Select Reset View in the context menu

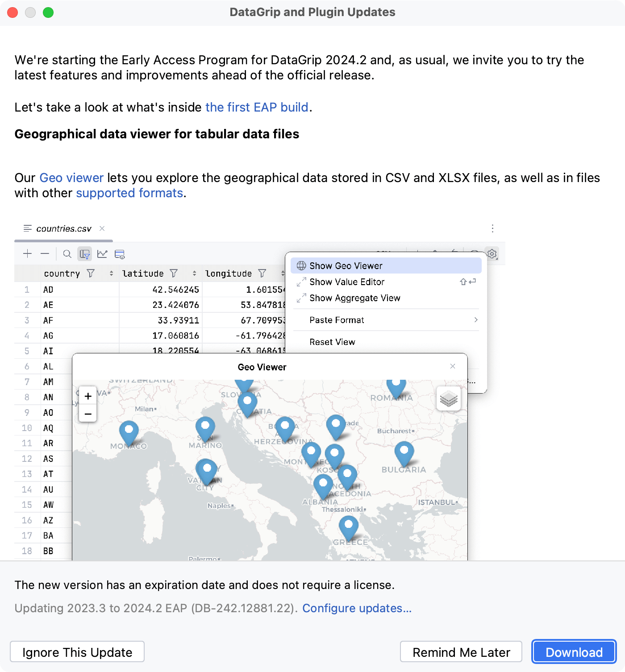point(332,342)
